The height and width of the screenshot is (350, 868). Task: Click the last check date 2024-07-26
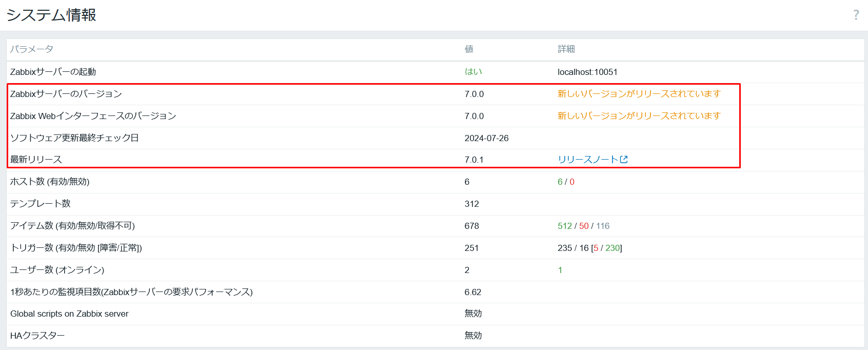point(486,138)
